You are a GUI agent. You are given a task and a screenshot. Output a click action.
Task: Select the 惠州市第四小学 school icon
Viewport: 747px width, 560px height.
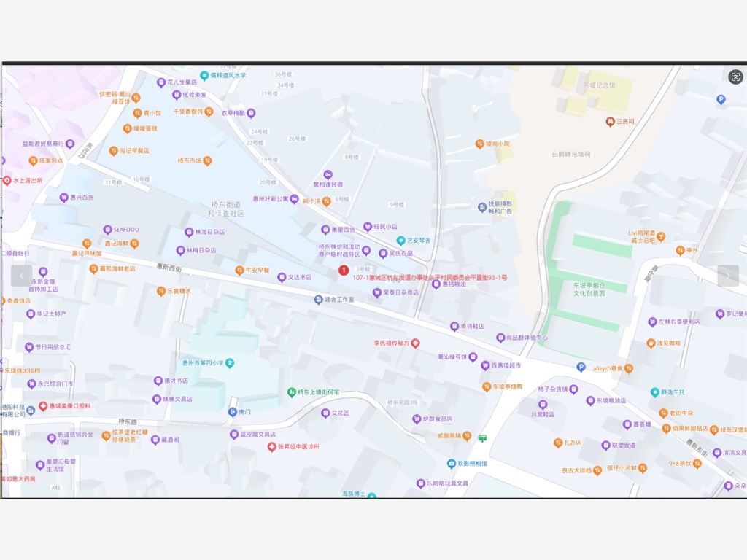click(x=230, y=362)
